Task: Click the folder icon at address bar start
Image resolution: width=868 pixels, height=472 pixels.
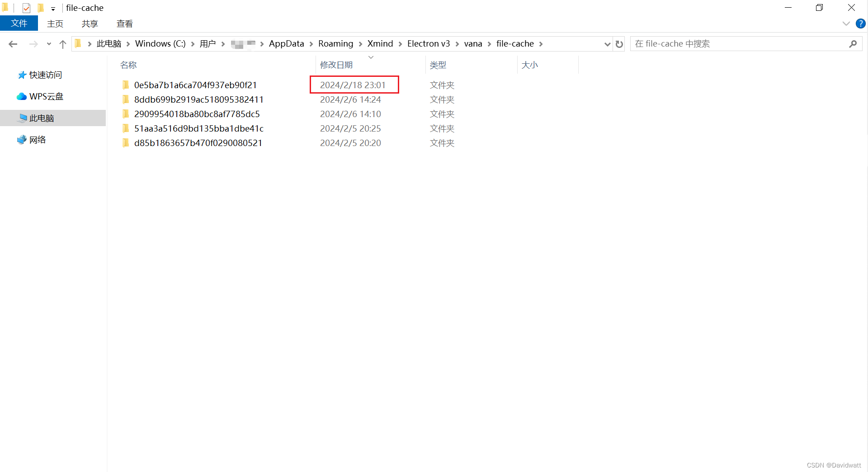Action: [78, 43]
